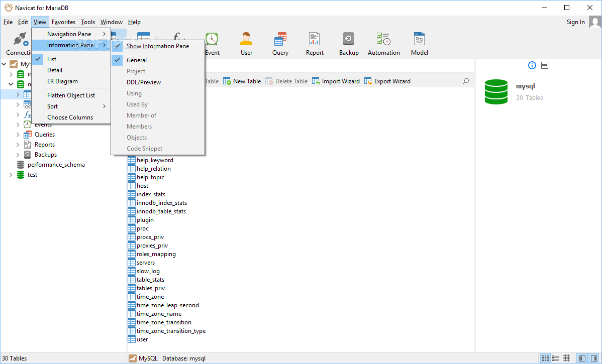Open the Help menu

(x=134, y=22)
